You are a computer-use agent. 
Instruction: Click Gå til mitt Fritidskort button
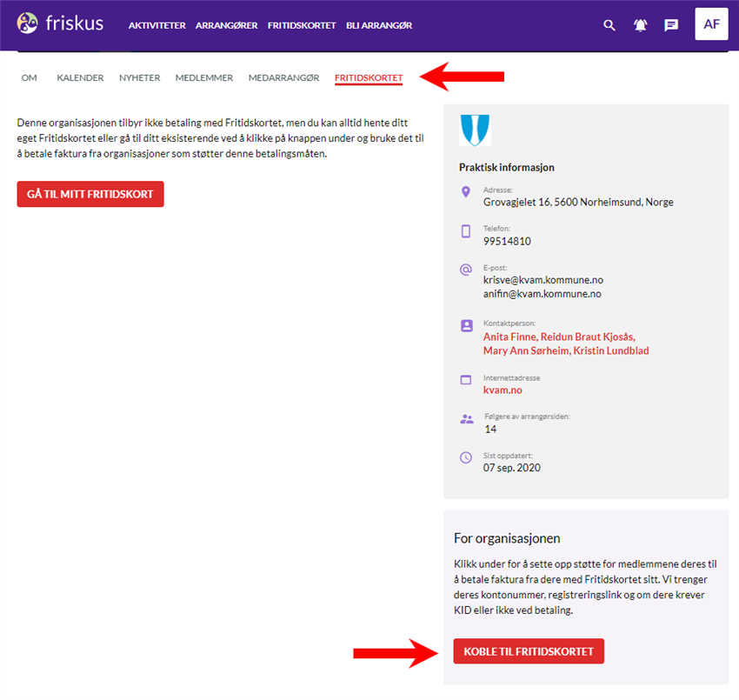90,194
